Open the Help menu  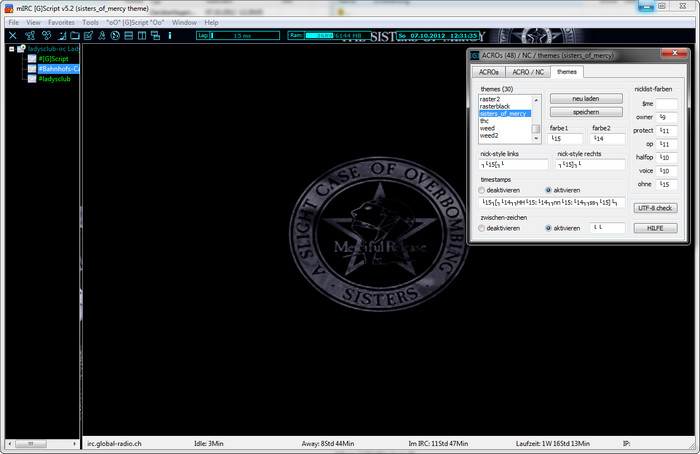[x=211, y=22]
